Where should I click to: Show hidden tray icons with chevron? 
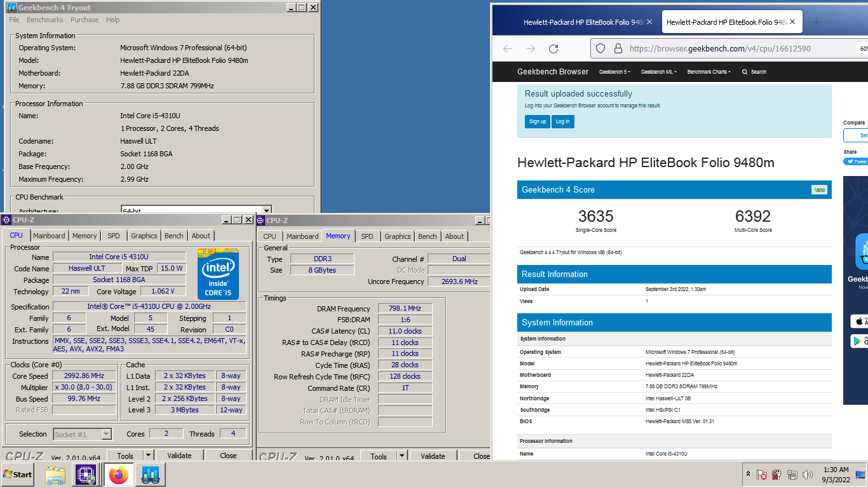(748, 475)
